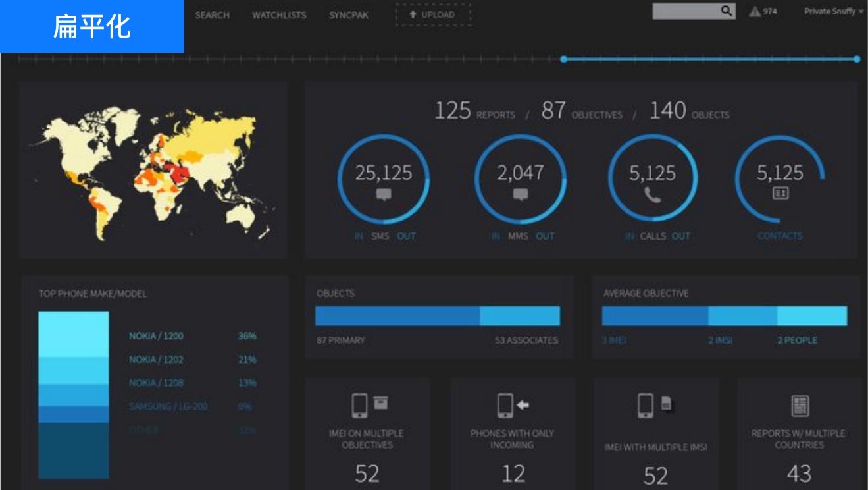Image resolution: width=868 pixels, height=490 pixels.
Task: Open the SYNCPAK menu item
Action: (x=347, y=15)
